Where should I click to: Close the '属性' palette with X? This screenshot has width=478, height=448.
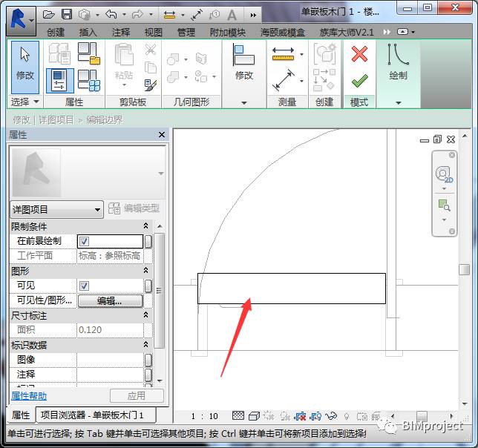[162, 134]
